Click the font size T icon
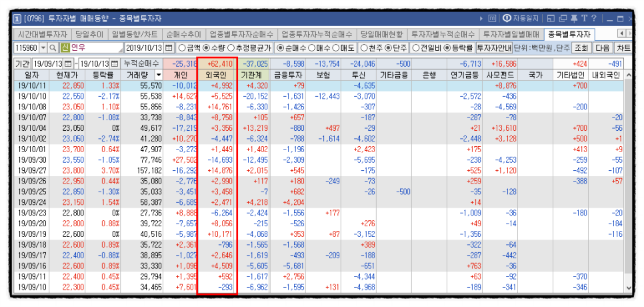This screenshot has height=307, width=644. tap(583, 19)
